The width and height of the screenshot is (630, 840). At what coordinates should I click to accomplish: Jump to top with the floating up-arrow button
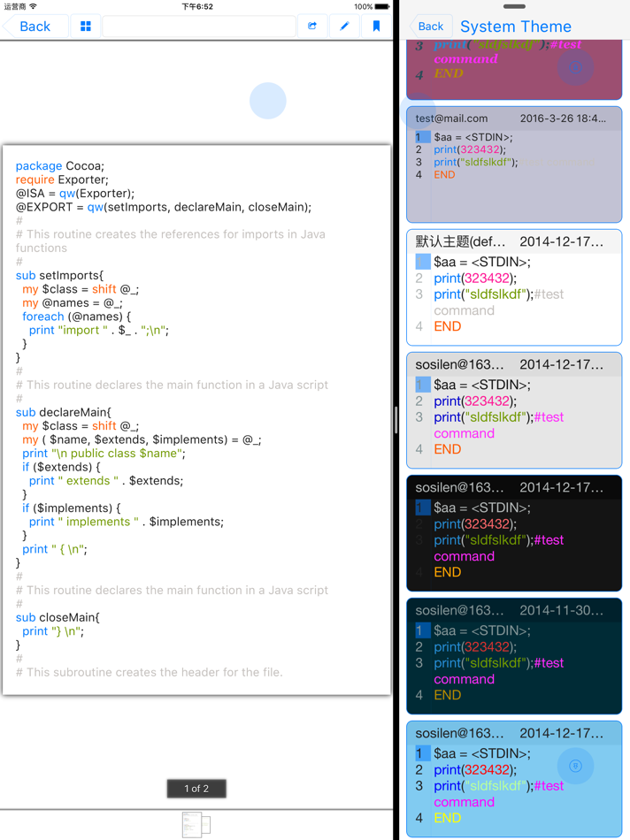575,67
